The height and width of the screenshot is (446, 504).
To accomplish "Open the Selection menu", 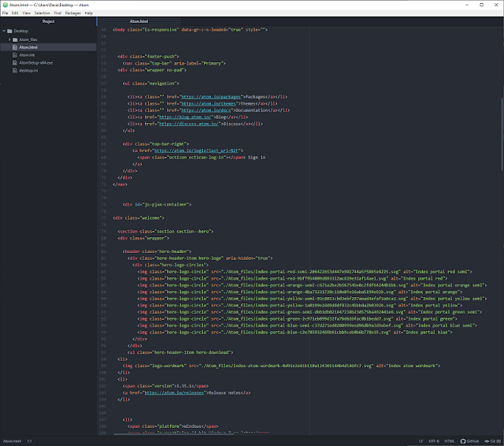I will [x=42, y=13].
